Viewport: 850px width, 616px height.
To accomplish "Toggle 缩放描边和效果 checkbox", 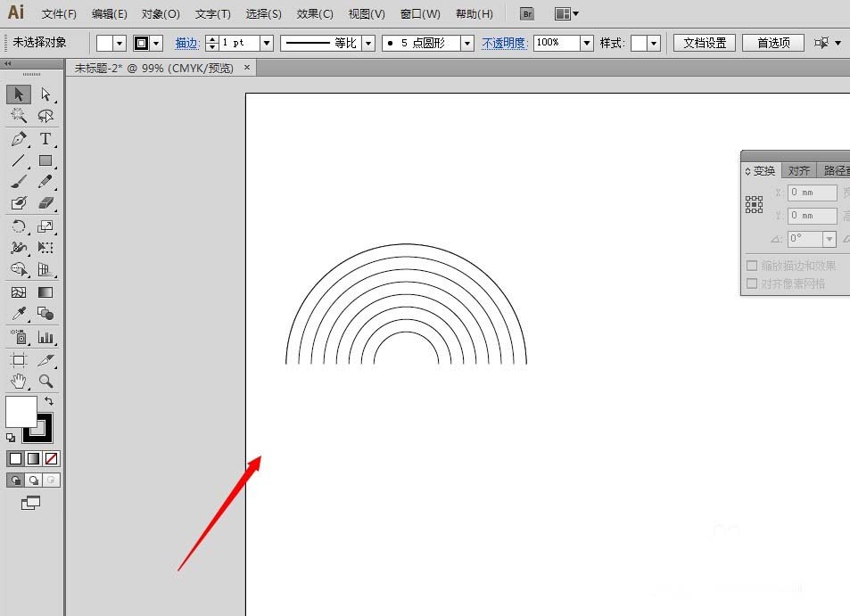I will tap(752, 266).
